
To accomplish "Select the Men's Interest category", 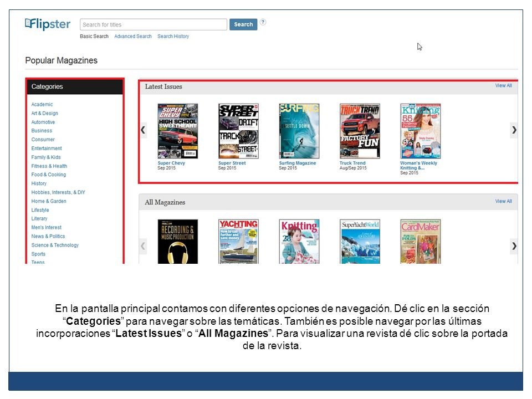I will pos(47,227).
